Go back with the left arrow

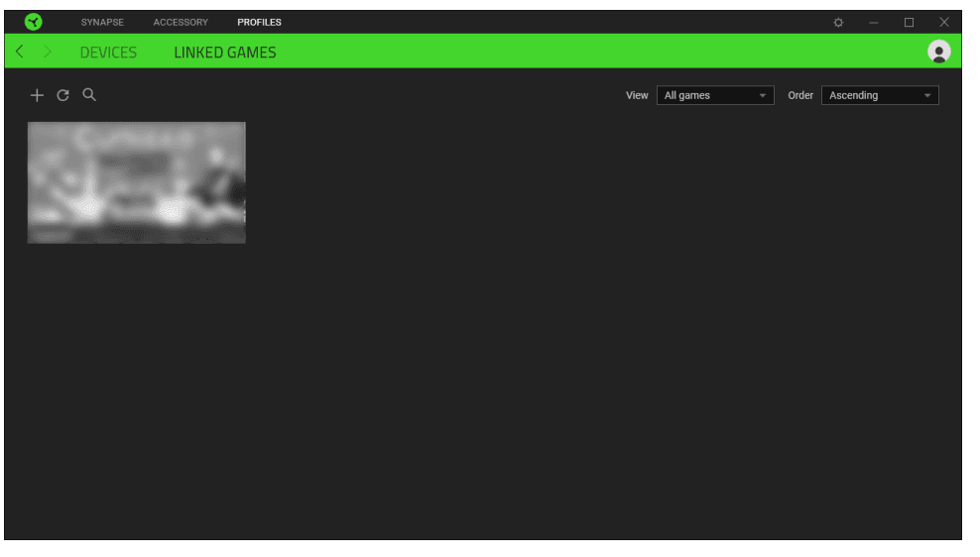20,53
